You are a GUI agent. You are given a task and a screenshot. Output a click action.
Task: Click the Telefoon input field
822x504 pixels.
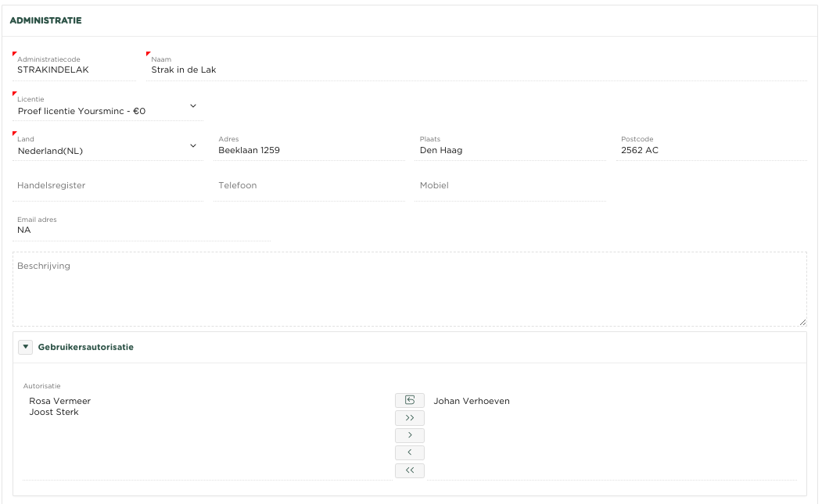(x=308, y=186)
